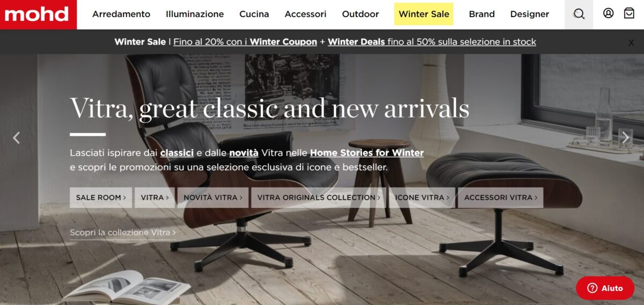This screenshot has width=644, height=305.
Task: Follow Scopri la collezione Vitra link
Action: click(122, 233)
